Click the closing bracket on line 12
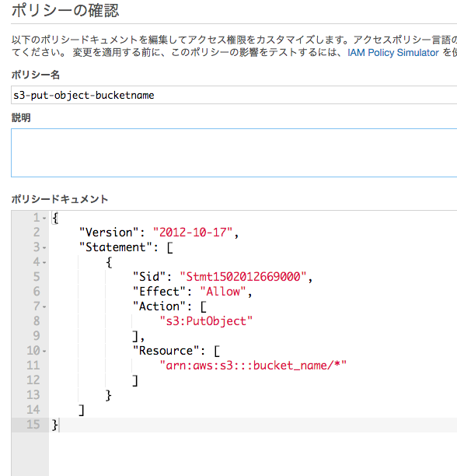 [135, 380]
